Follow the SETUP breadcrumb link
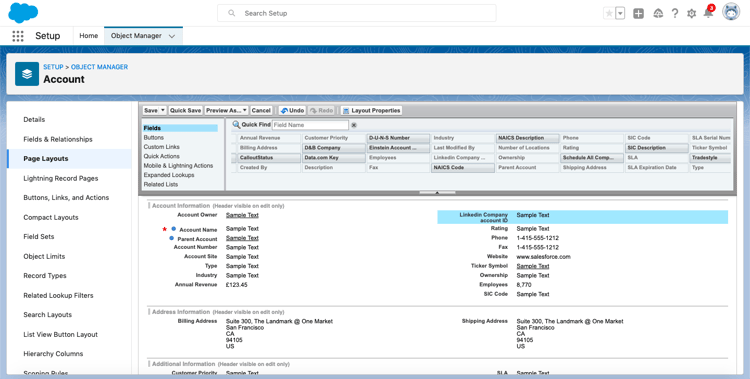 (x=53, y=67)
